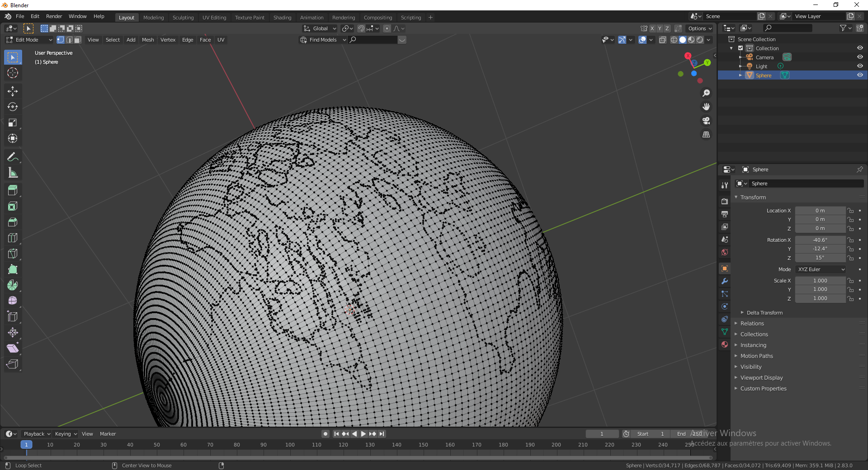The height and width of the screenshot is (470, 868).
Task: Open the Global transform orientation dropdown
Action: point(320,28)
